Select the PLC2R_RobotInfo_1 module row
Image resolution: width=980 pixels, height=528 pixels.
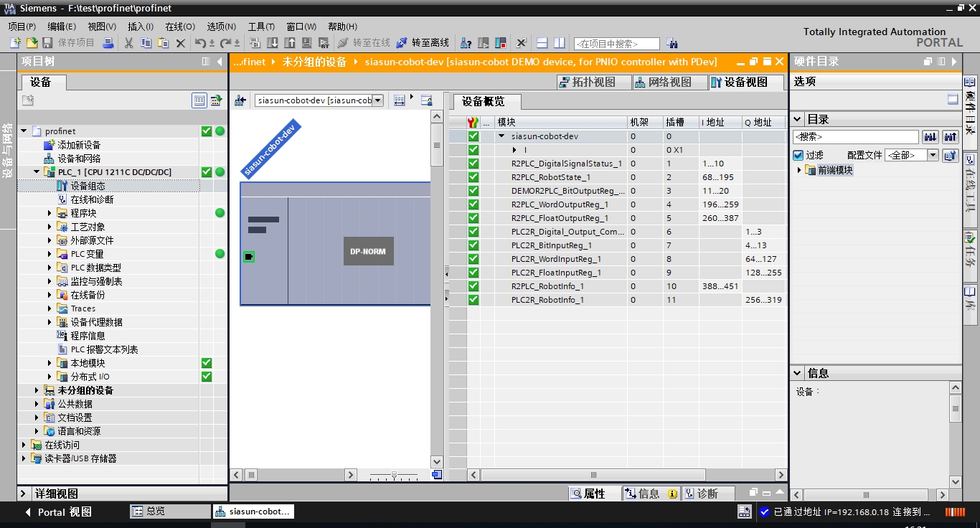click(617, 300)
